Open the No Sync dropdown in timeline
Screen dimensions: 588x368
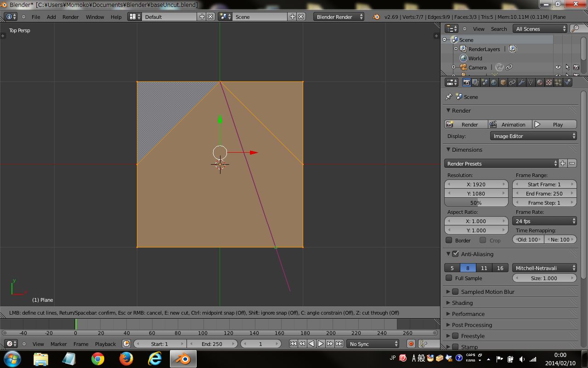[x=373, y=344]
